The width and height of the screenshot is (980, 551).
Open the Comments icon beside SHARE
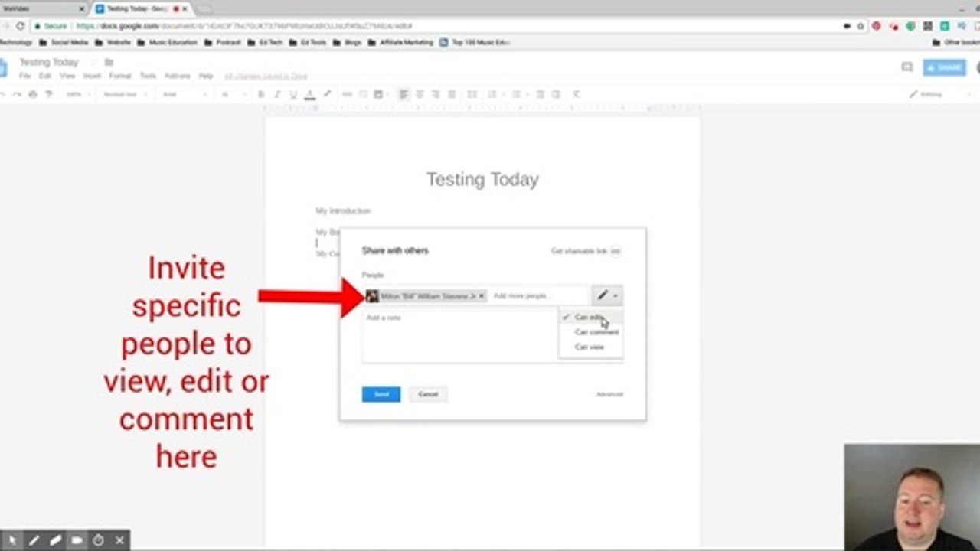click(907, 67)
